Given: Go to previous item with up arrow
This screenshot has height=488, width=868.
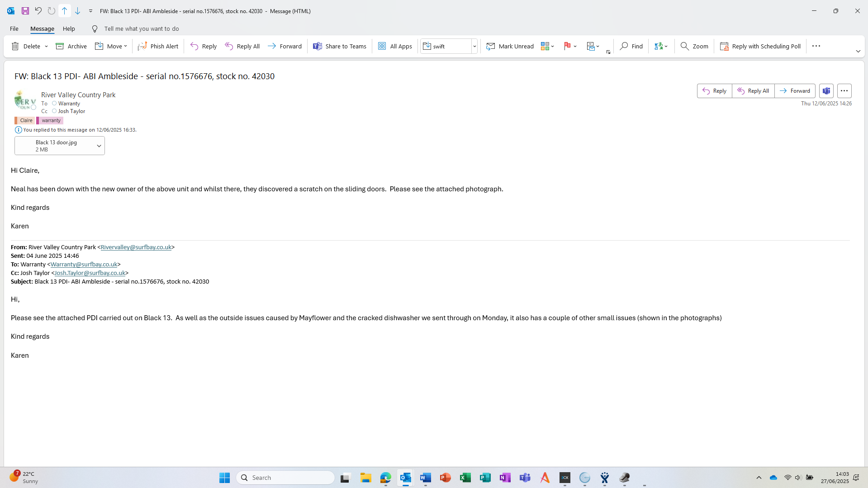Looking at the screenshot, I should [x=64, y=11].
